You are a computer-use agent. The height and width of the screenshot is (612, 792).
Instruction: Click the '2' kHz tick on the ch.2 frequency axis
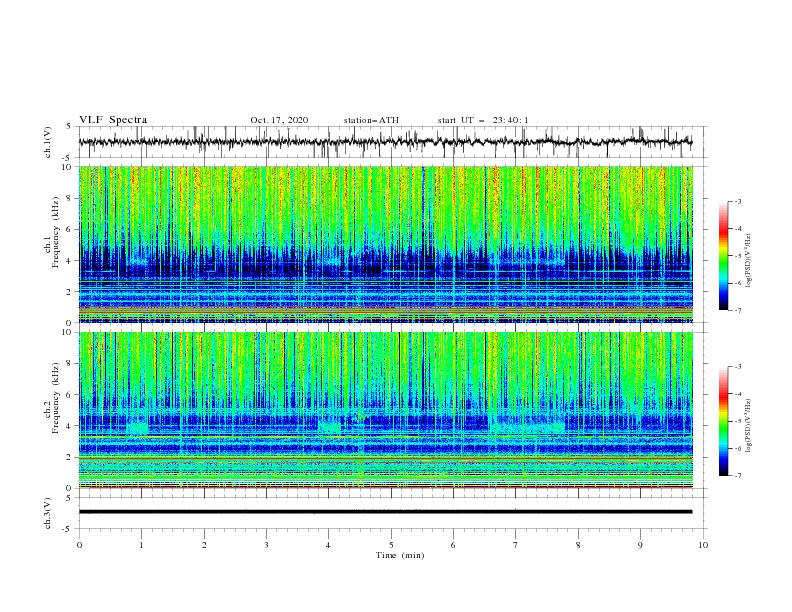69,457
